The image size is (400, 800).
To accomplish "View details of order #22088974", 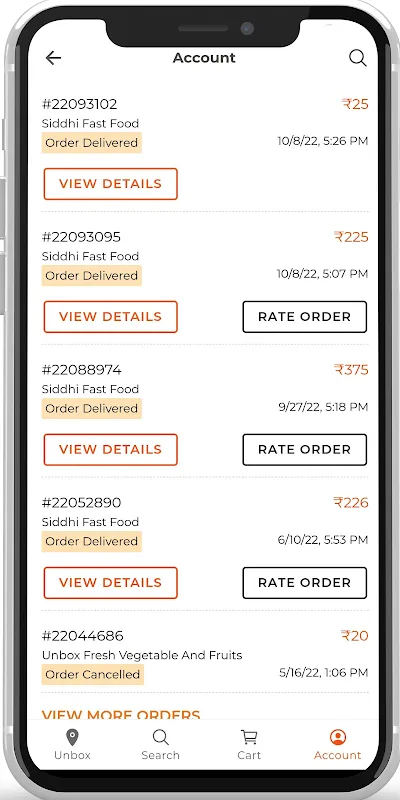I will click(111, 450).
